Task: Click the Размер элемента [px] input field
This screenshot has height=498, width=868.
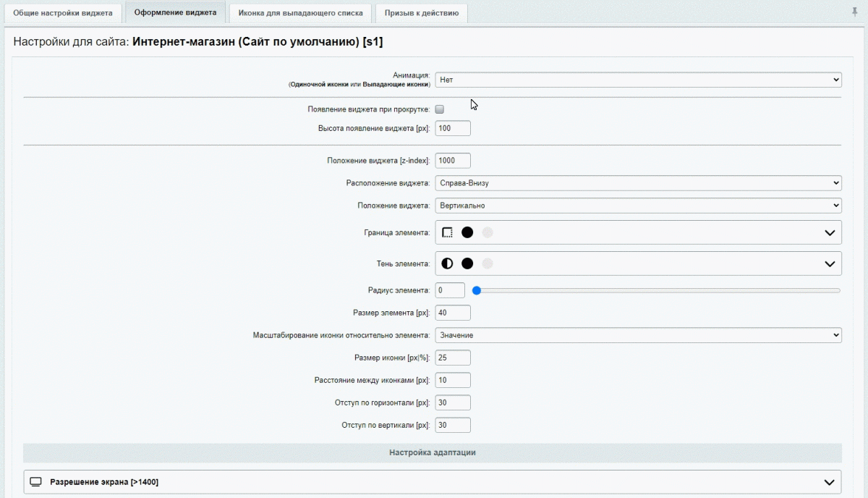Action: click(x=453, y=313)
